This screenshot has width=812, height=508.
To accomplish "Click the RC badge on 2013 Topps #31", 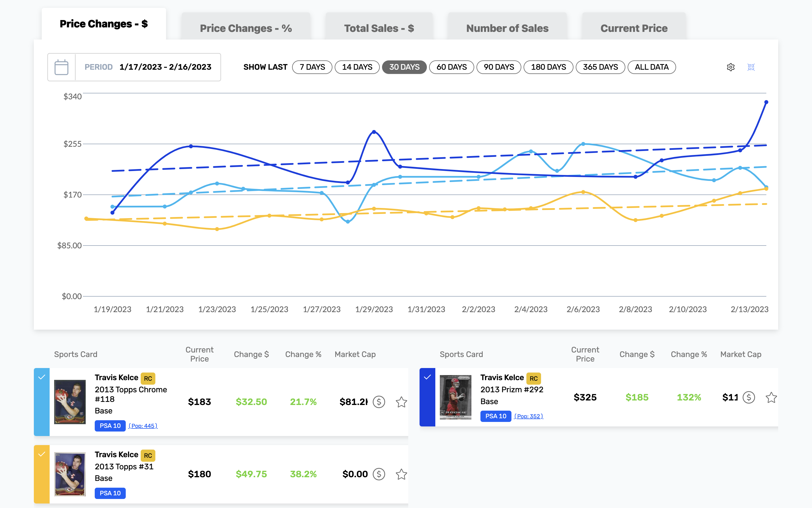I will (148, 456).
